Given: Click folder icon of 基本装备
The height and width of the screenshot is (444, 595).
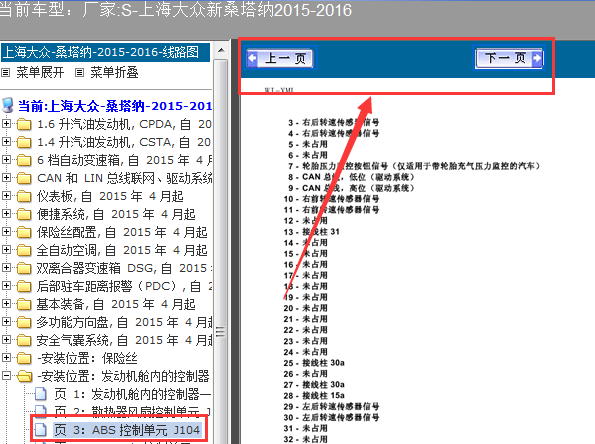Looking at the screenshot, I should tap(24, 304).
